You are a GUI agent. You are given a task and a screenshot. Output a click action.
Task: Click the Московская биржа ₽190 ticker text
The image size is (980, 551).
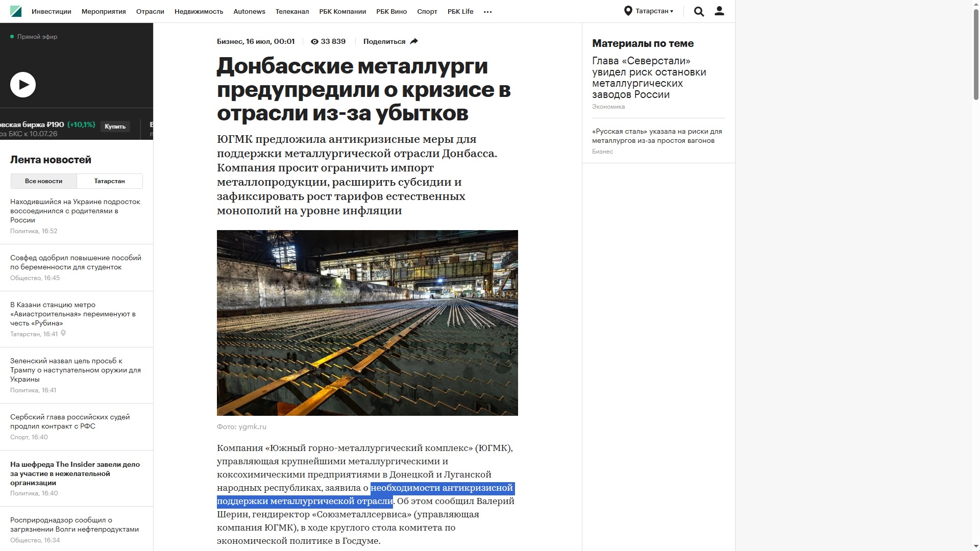32,124
